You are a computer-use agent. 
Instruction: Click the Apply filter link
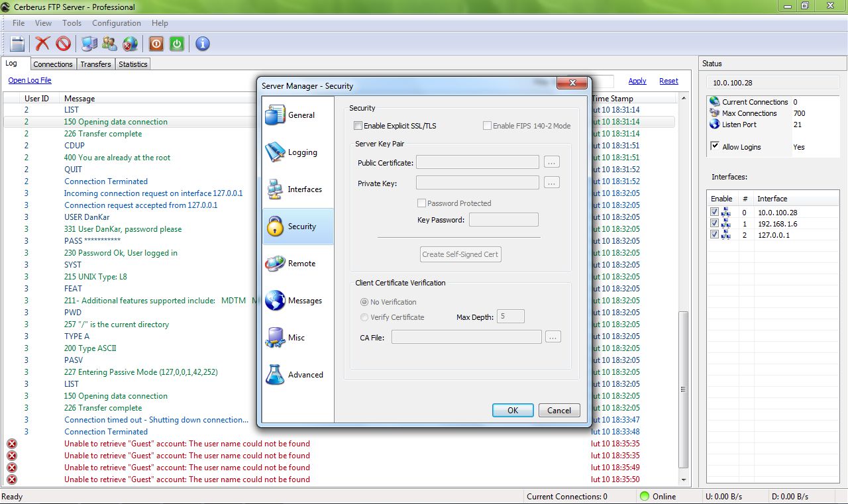[637, 81]
